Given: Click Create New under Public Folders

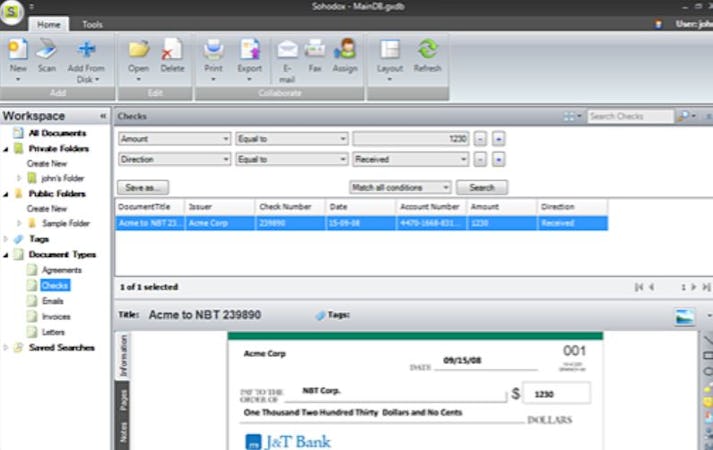Looking at the screenshot, I should pos(47,209).
